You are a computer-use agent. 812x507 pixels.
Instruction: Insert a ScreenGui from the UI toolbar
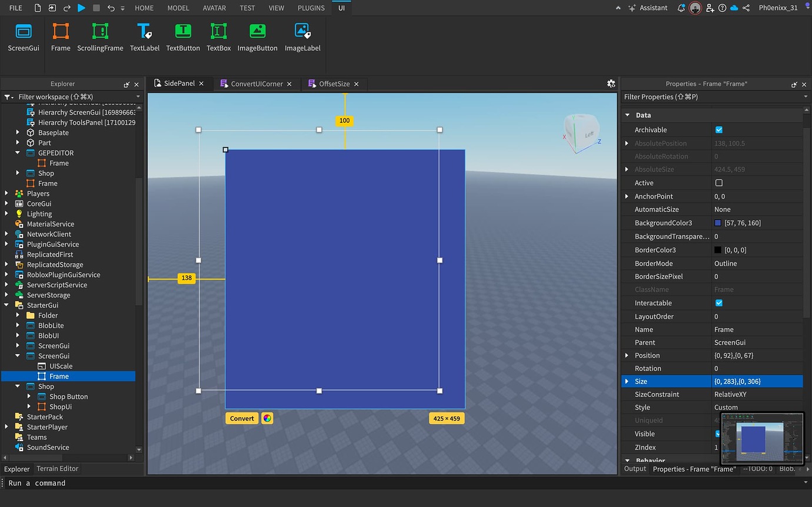(23, 35)
